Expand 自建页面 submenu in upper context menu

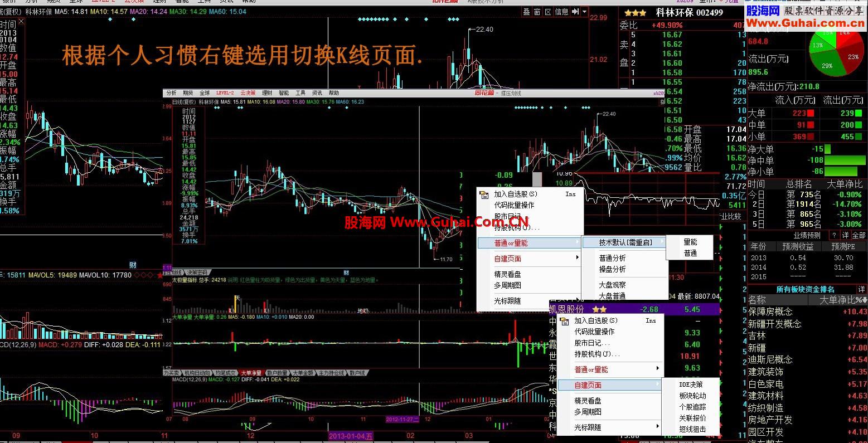[x=530, y=259]
